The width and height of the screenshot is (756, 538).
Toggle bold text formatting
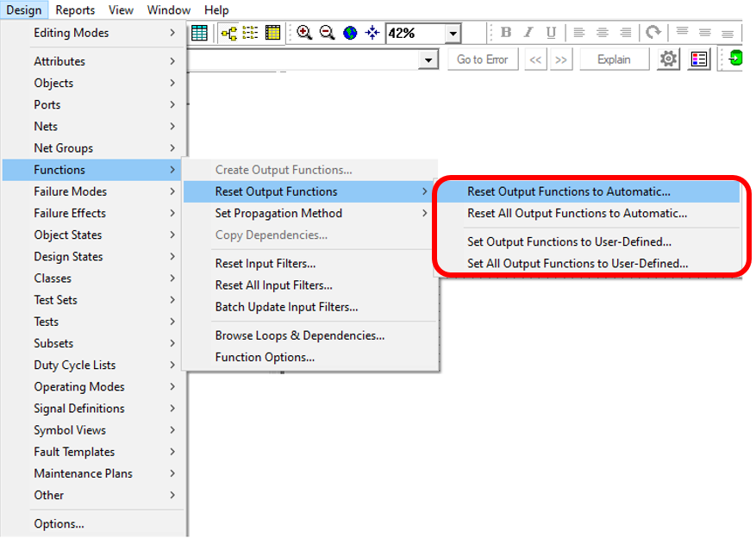point(506,32)
